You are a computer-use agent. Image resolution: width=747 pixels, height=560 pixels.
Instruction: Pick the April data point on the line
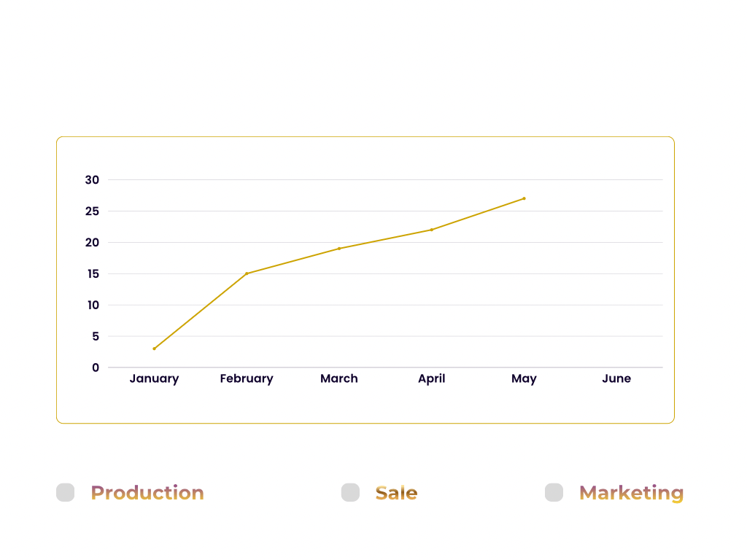point(432,230)
